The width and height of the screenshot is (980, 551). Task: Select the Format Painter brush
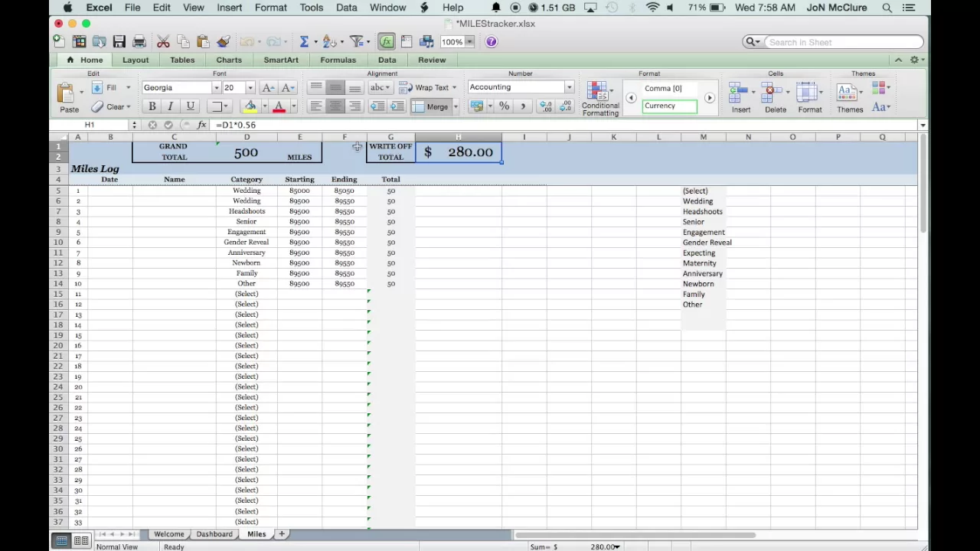[224, 41]
